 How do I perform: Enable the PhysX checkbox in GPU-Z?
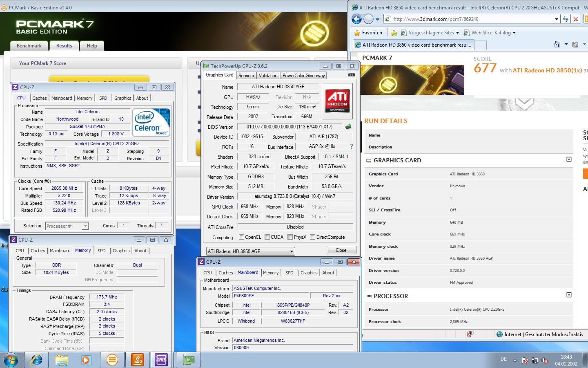pyautogui.click(x=290, y=237)
